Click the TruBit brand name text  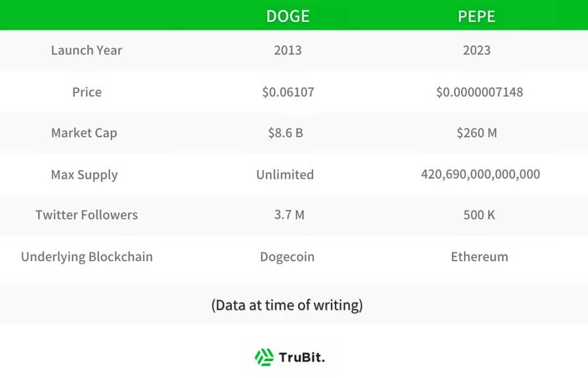[x=302, y=357]
